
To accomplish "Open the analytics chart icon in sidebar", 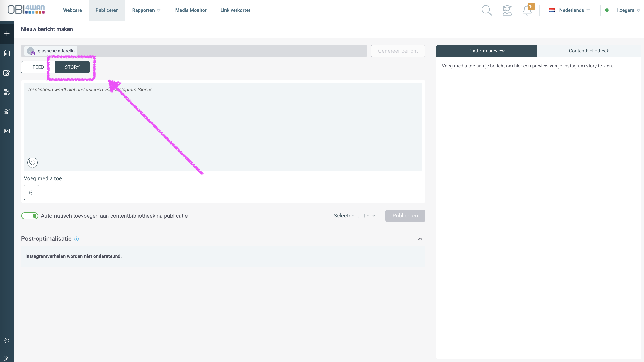I will 7,111.
